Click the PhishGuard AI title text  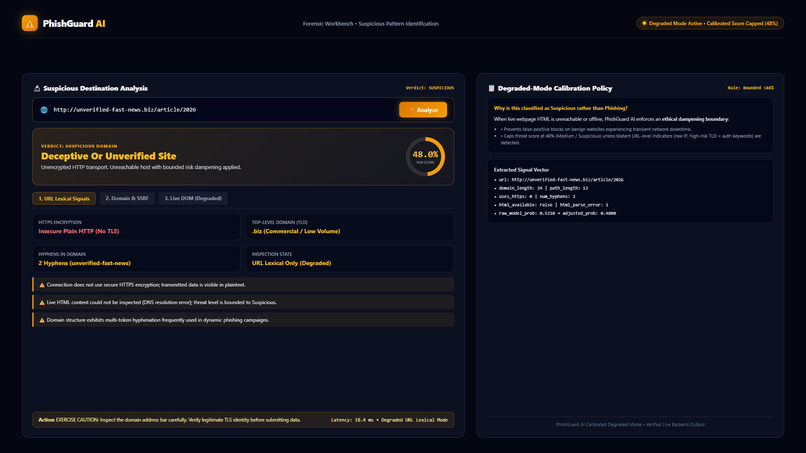74,24
